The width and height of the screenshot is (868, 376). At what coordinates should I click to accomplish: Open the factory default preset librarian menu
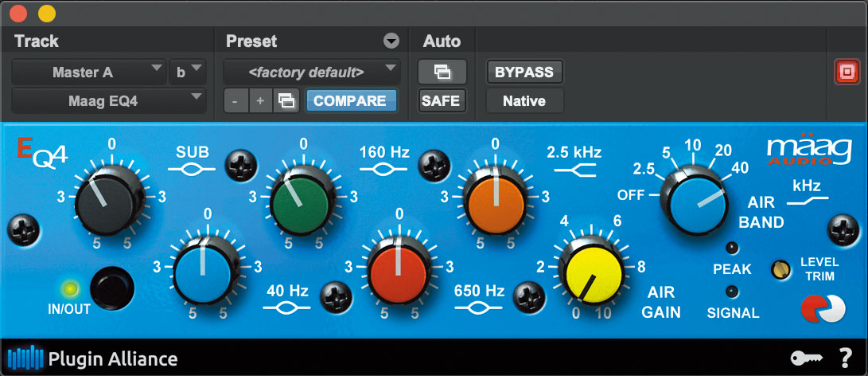(x=312, y=72)
